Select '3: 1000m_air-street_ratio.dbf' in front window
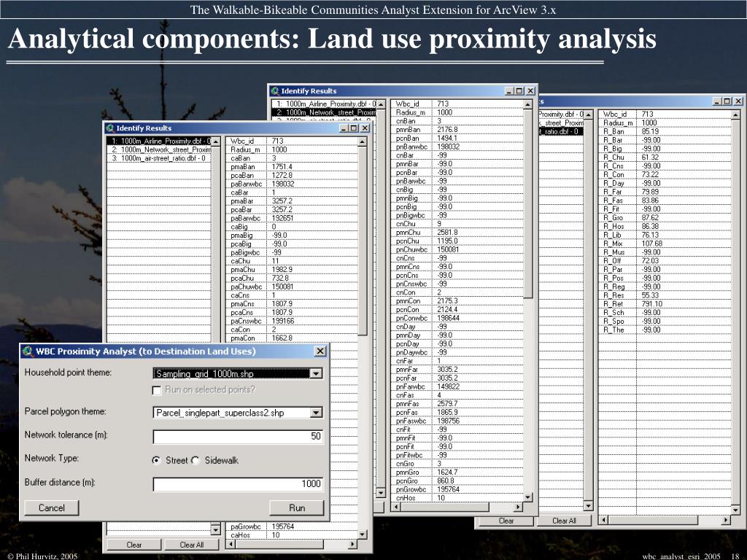This screenshot has height=560, width=747. [158, 158]
